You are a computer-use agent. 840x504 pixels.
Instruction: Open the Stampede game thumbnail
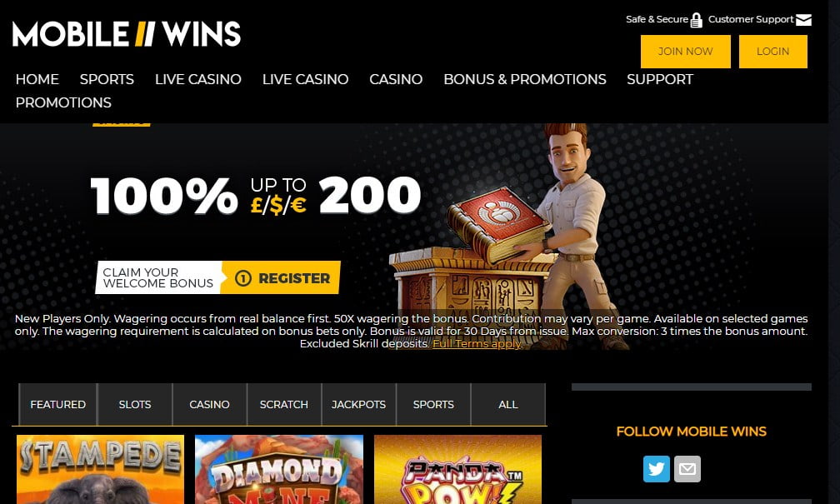(x=100, y=469)
